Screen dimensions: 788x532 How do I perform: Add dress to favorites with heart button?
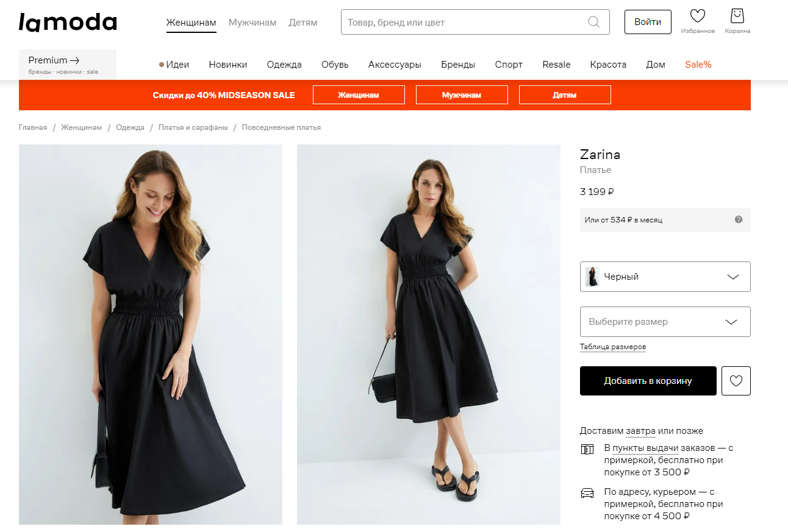(x=736, y=381)
